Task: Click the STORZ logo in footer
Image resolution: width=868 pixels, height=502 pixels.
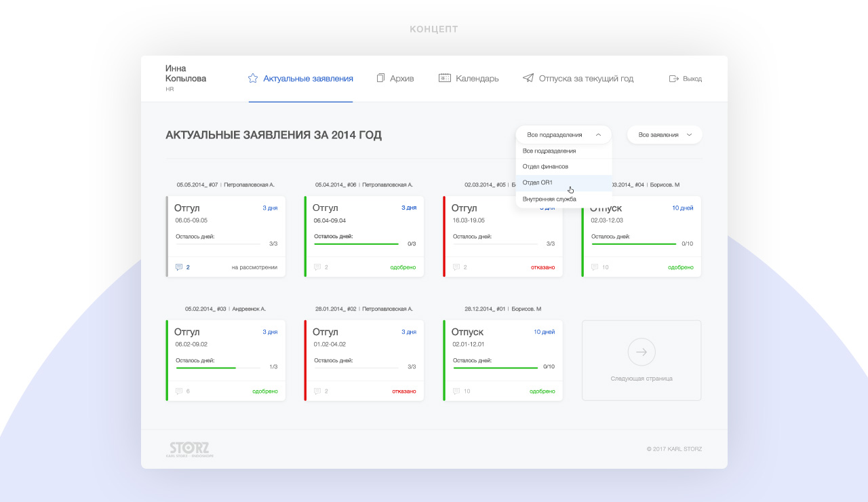Action: (189, 449)
